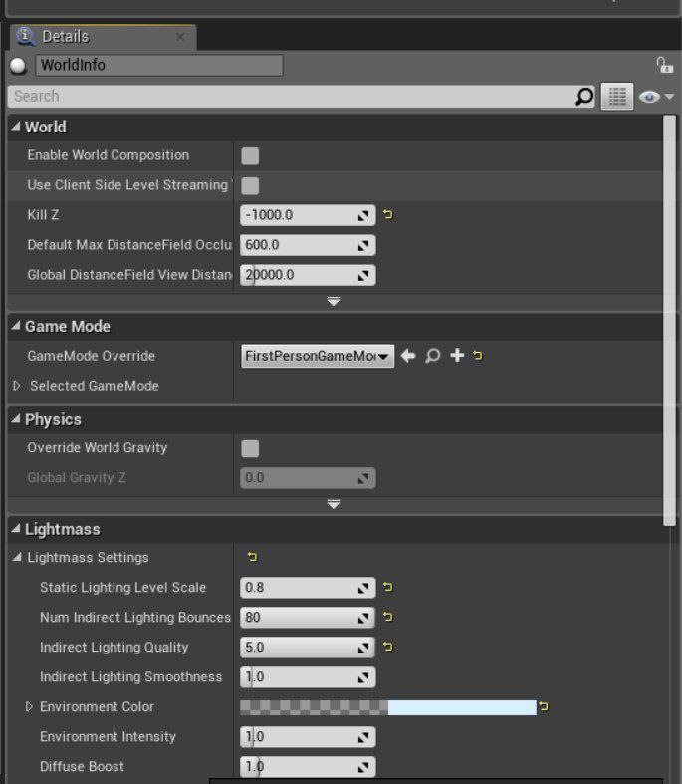Collapse the Game Mode section

pyautogui.click(x=16, y=326)
